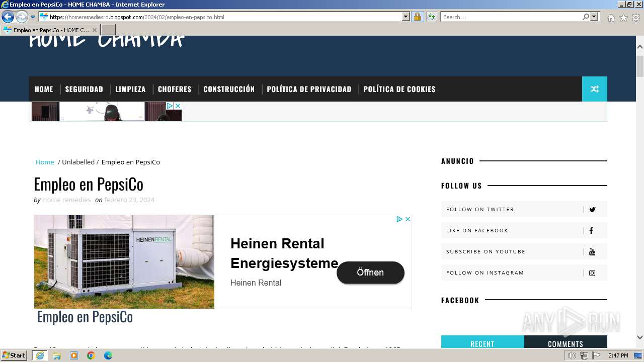Run search with magnifier icon
644x362 pixels.
tap(586, 17)
